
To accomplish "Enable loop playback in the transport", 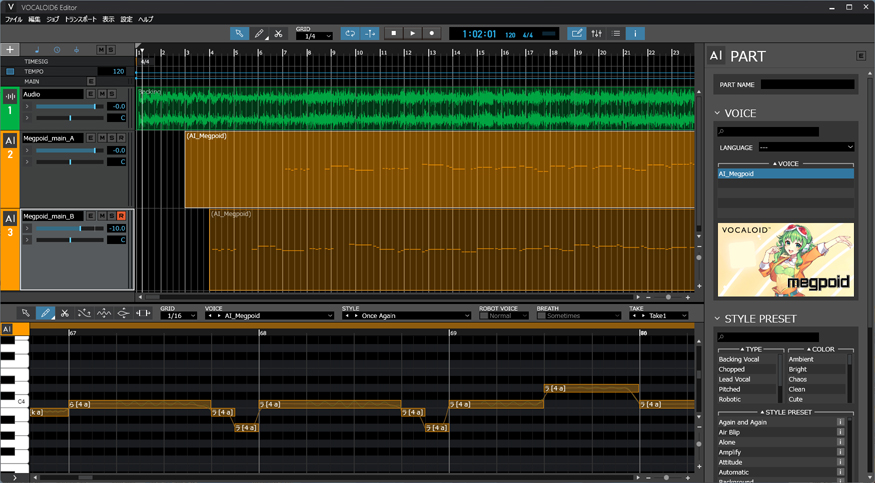I will point(350,33).
